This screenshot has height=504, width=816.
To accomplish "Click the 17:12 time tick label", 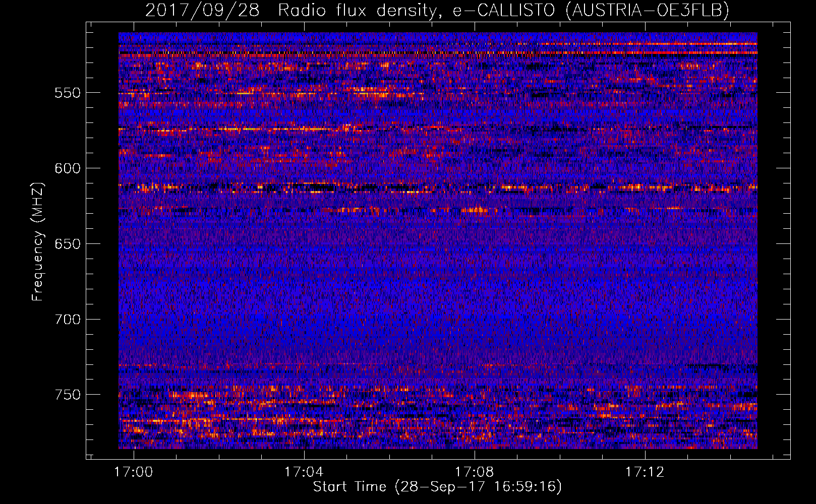I will pyautogui.click(x=645, y=472).
